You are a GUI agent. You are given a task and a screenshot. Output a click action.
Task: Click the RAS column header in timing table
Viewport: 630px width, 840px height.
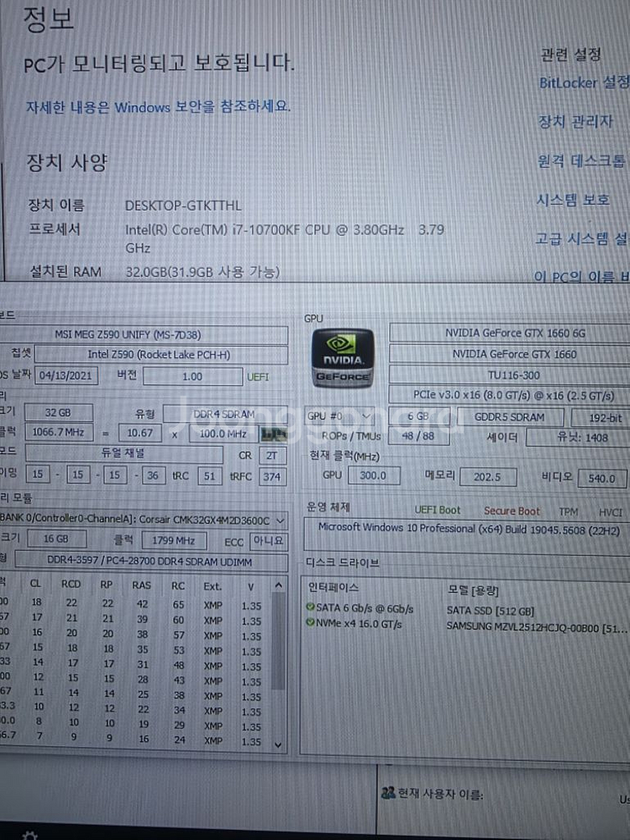click(141, 585)
